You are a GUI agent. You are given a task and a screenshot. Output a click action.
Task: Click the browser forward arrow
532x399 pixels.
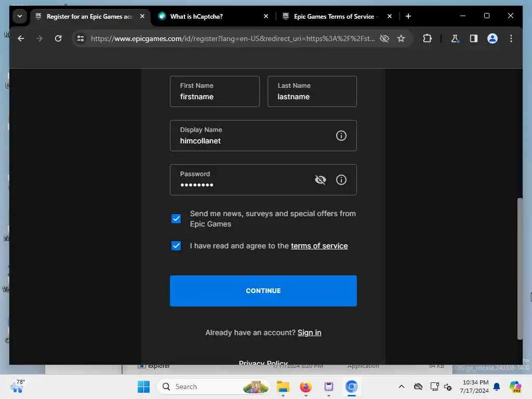click(x=39, y=38)
